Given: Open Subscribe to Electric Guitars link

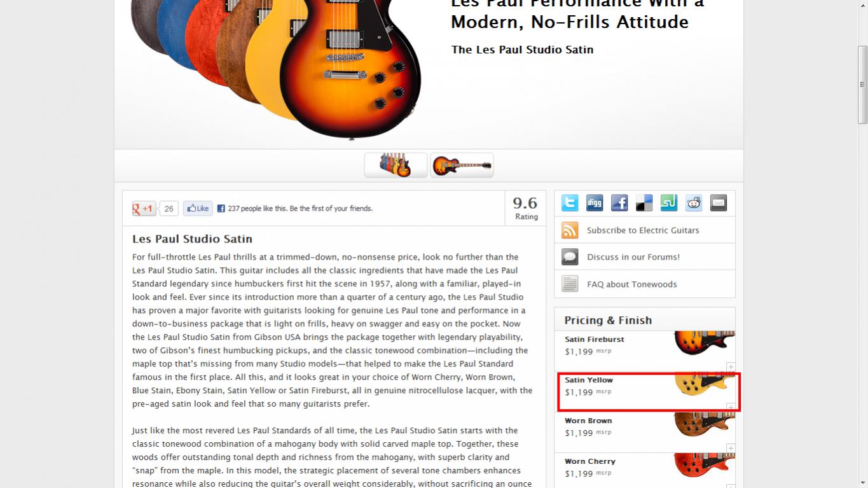Looking at the screenshot, I should pos(643,230).
